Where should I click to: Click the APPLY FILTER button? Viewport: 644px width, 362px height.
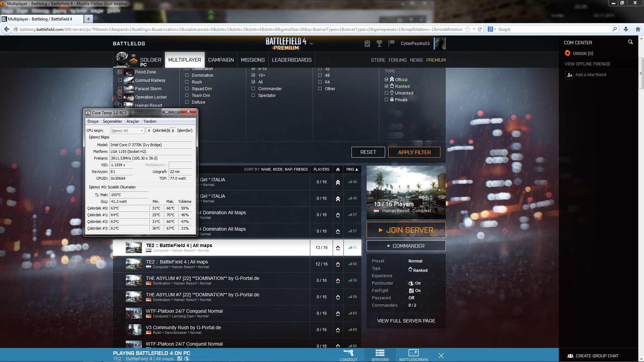click(414, 152)
